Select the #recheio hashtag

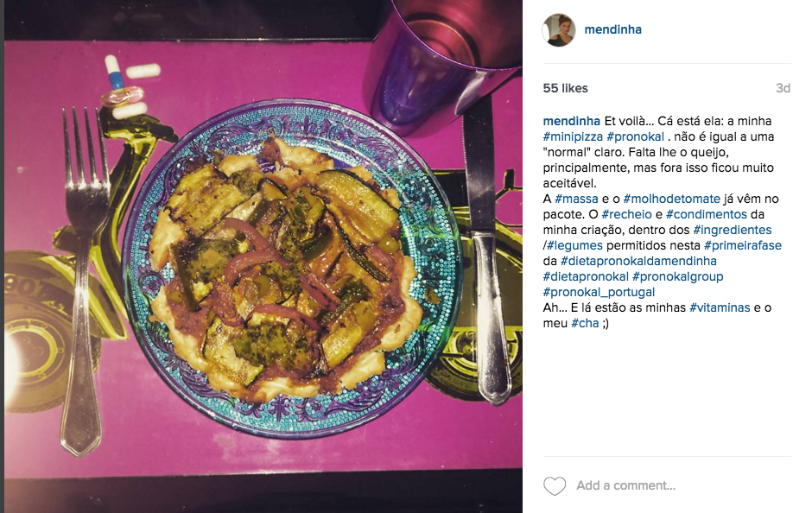coord(626,214)
